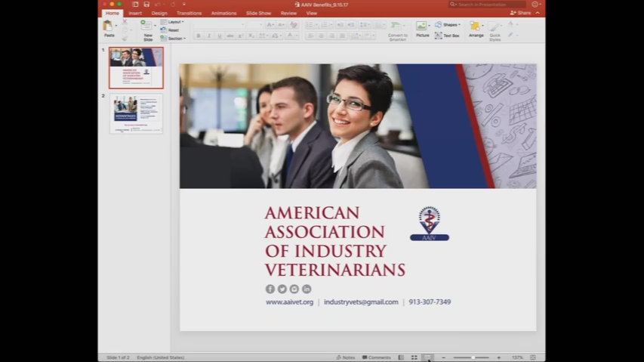Click the Share button
The height and width of the screenshot is (362, 644).
pyautogui.click(x=520, y=13)
